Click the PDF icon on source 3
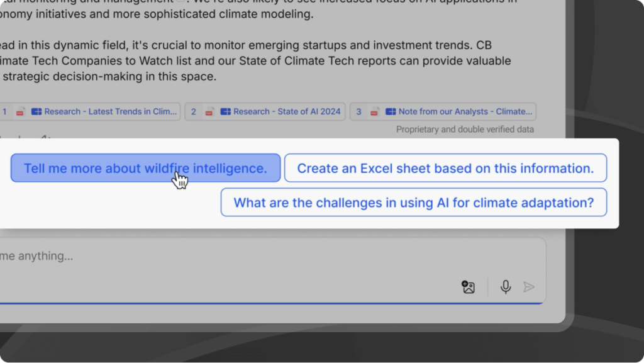This screenshot has width=644, height=363. tap(375, 111)
